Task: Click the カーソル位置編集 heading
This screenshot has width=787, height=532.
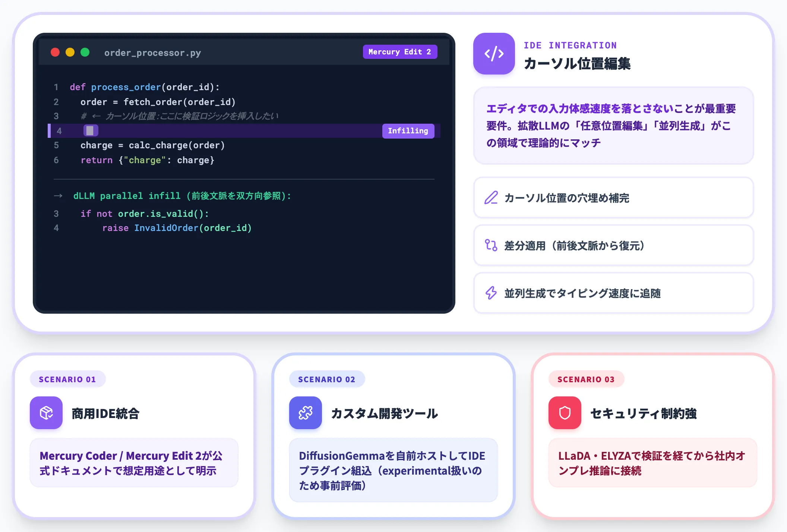Action: [577, 64]
